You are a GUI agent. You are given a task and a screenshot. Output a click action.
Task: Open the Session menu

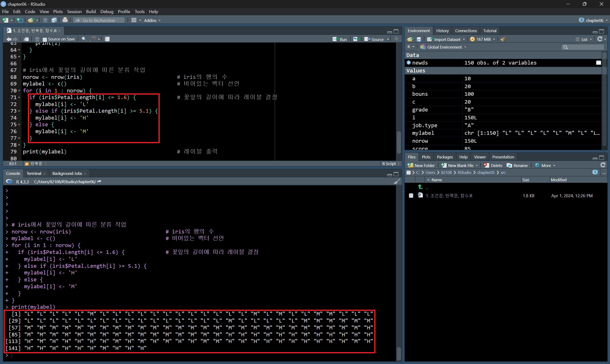coord(74,11)
